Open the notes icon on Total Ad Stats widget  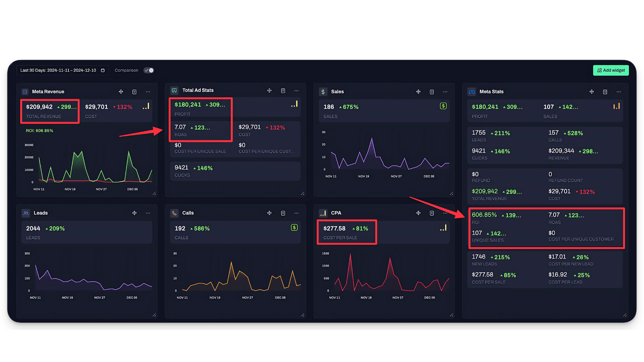coord(283,91)
